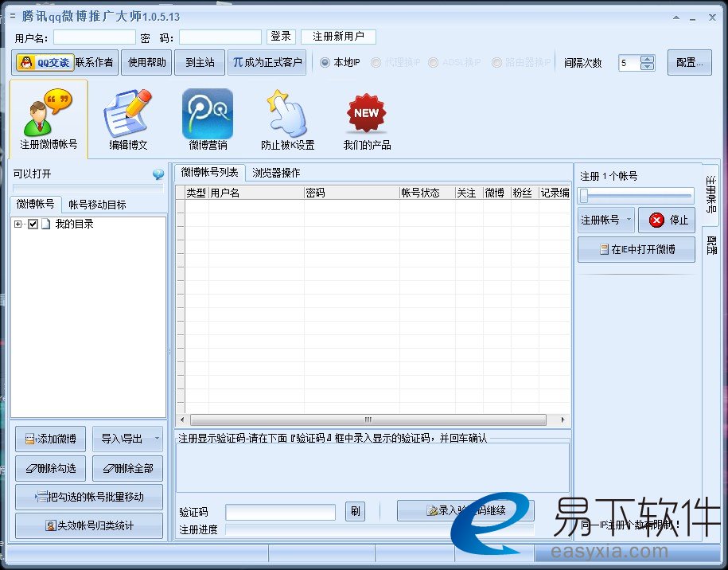Click the collapse arrow in title bar
The width and height of the screenshot is (728, 570).
676,18
